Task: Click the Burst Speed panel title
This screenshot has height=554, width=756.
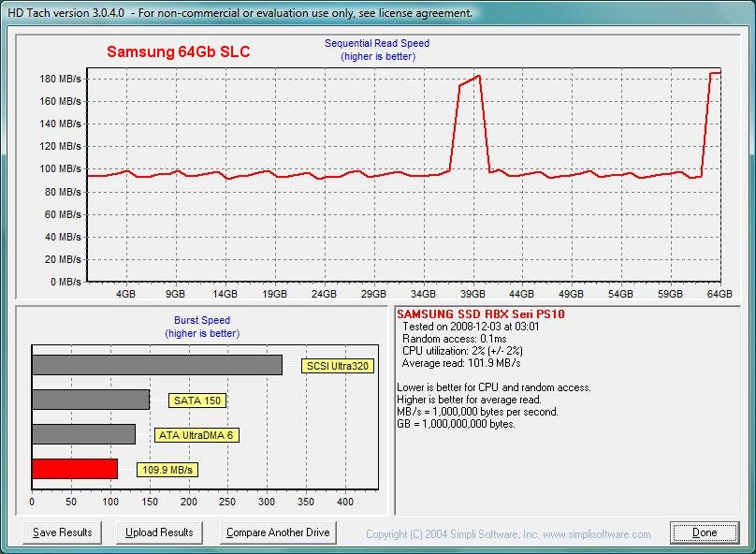Action: (201, 320)
